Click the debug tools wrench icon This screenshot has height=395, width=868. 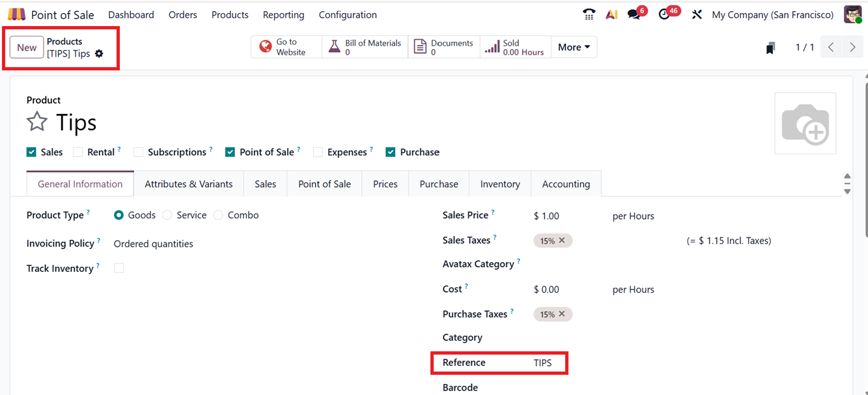[x=697, y=14]
